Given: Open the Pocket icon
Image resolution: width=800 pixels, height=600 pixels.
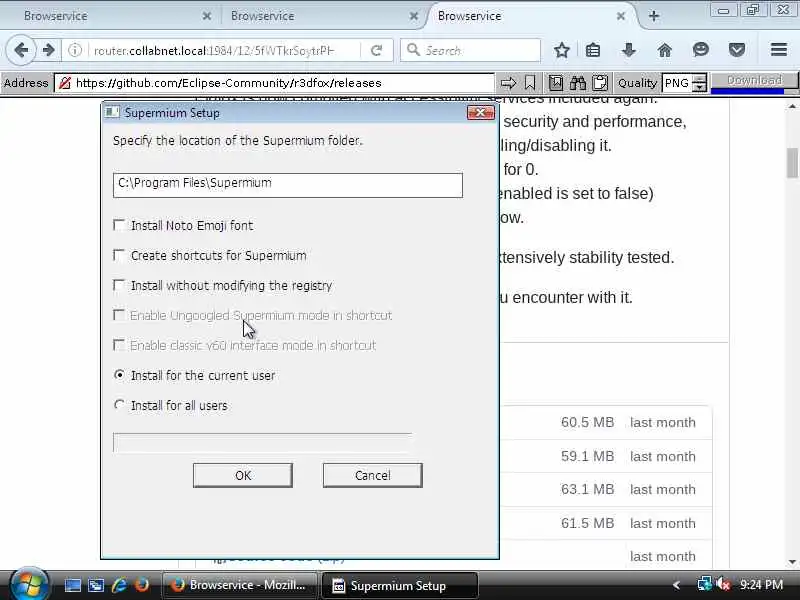Looking at the screenshot, I should click(x=737, y=50).
